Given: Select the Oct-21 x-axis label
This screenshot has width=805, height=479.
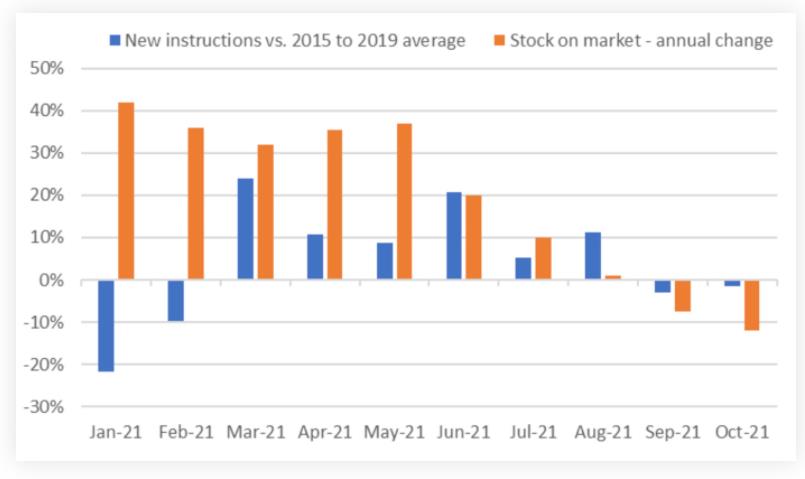Looking at the screenshot, I should pyautogui.click(x=741, y=432).
